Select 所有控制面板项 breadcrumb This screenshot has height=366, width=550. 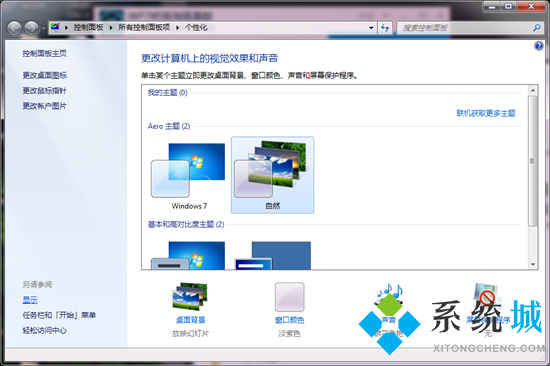click(x=144, y=27)
